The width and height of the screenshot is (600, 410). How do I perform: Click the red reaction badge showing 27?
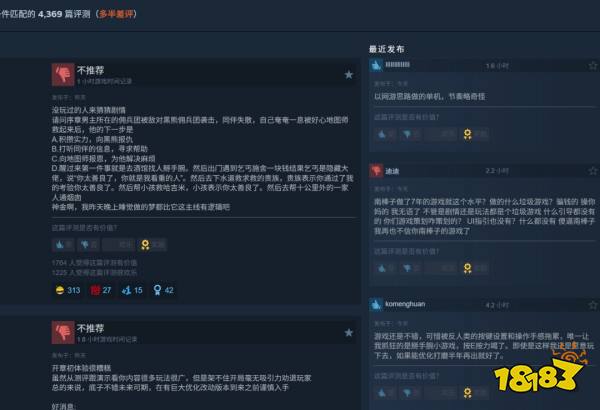[101, 290]
